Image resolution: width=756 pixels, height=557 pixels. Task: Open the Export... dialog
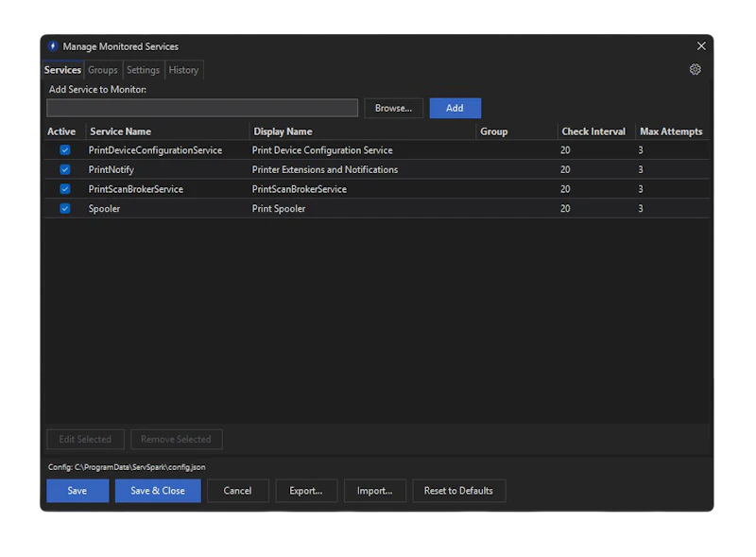pyautogui.click(x=306, y=491)
